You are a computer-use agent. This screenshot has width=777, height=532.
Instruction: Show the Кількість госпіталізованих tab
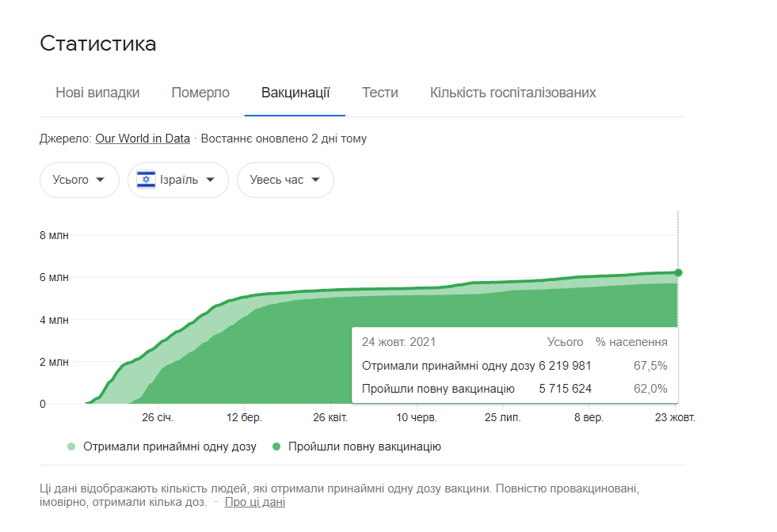point(512,93)
